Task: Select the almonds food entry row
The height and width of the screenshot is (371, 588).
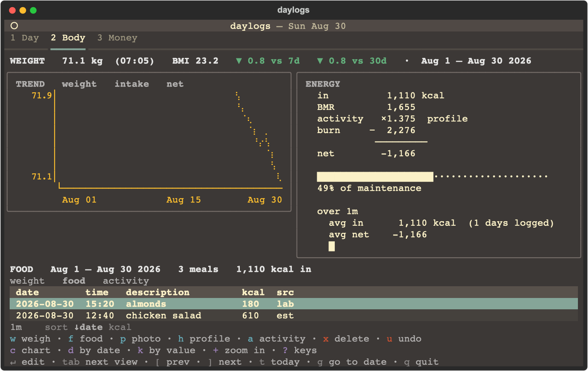Action: pos(294,304)
